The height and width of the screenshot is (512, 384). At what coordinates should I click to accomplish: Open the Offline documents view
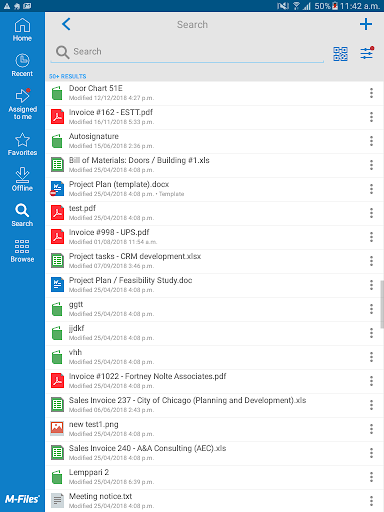click(22, 179)
